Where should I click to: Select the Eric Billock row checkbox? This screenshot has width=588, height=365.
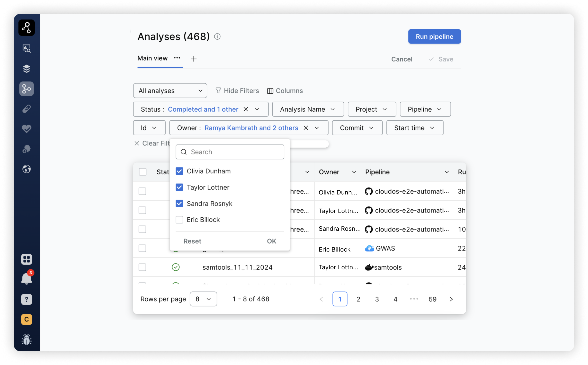point(142,248)
